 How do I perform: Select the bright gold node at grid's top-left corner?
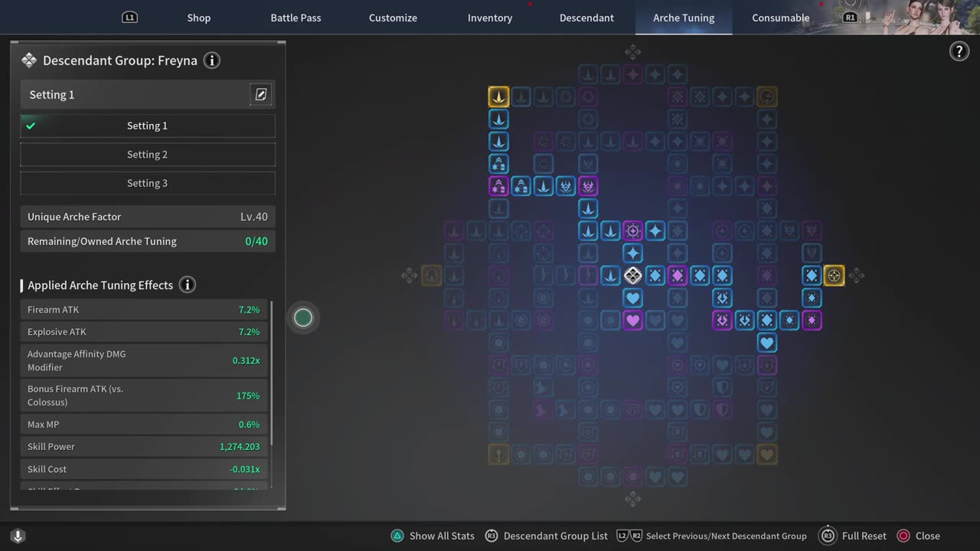tap(498, 96)
